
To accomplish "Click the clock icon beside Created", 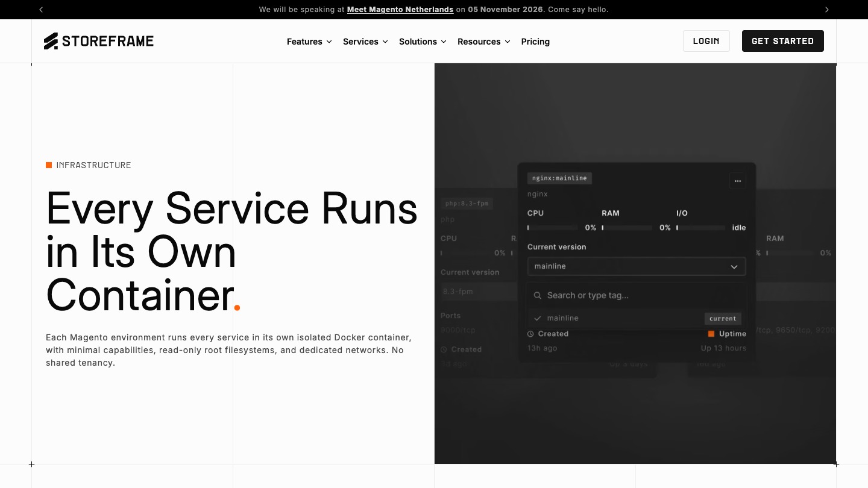I will [530, 334].
